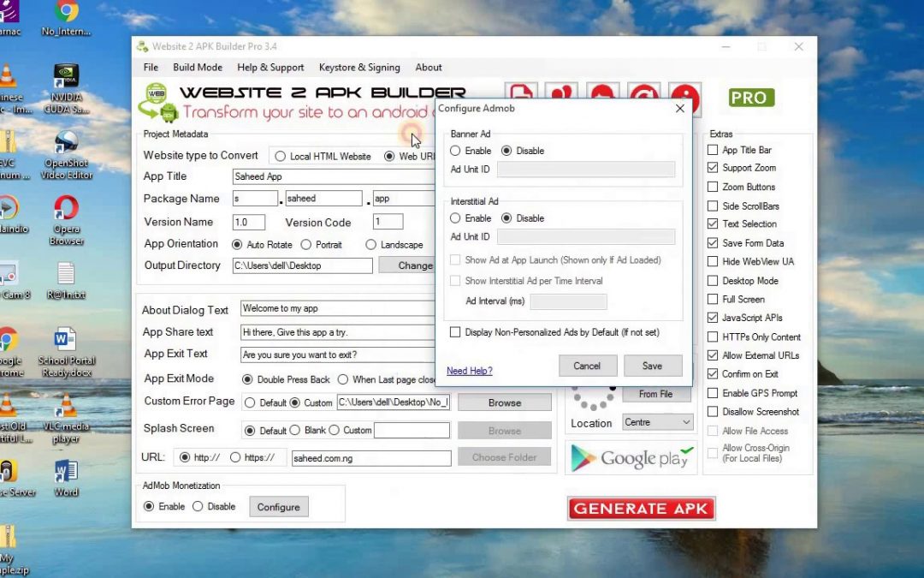The height and width of the screenshot is (578, 924).
Task: Toggle JavaScript APIs checkbox
Action: pyautogui.click(x=713, y=318)
